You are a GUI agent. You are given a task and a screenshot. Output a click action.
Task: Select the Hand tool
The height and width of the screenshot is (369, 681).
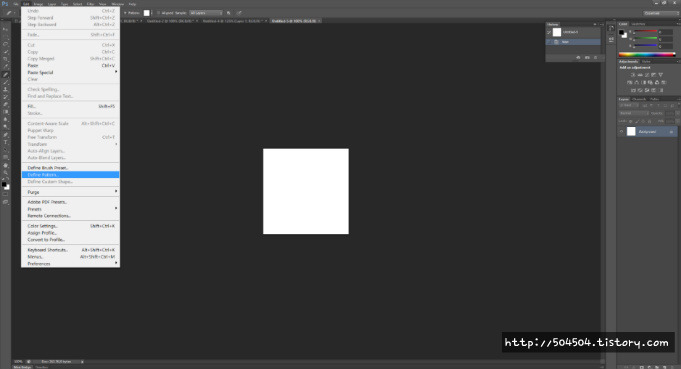[x=5, y=165]
